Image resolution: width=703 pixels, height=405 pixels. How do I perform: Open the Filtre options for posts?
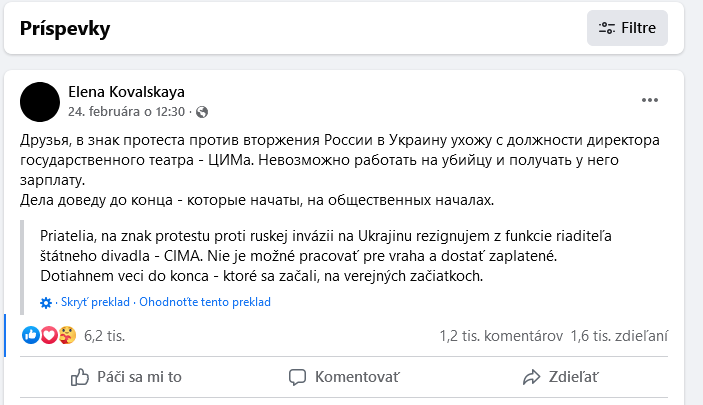[627, 28]
